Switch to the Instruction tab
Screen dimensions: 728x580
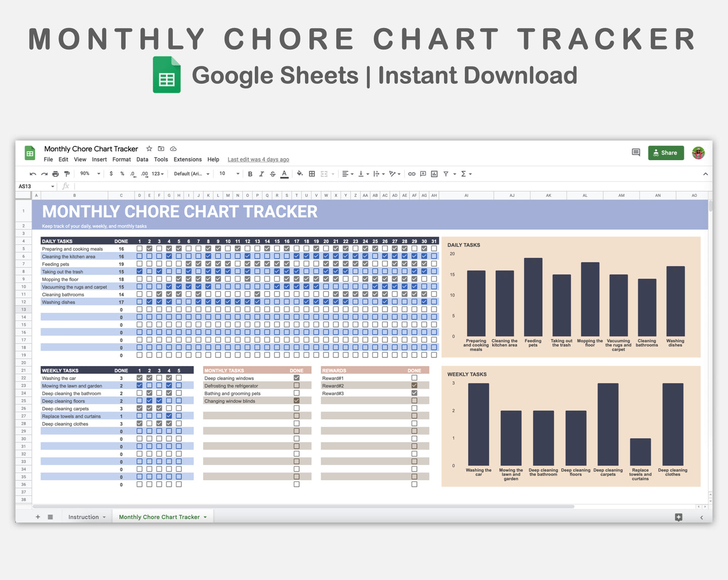click(x=83, y=517)
